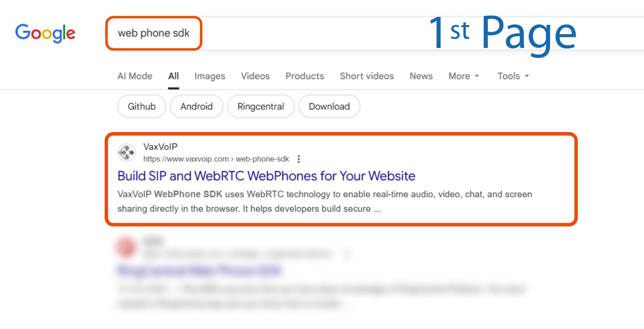Image resolution: width=644 pixels, height=329 pixels.
Task: Apply the Github filter chip
Action: click(142, 107)
